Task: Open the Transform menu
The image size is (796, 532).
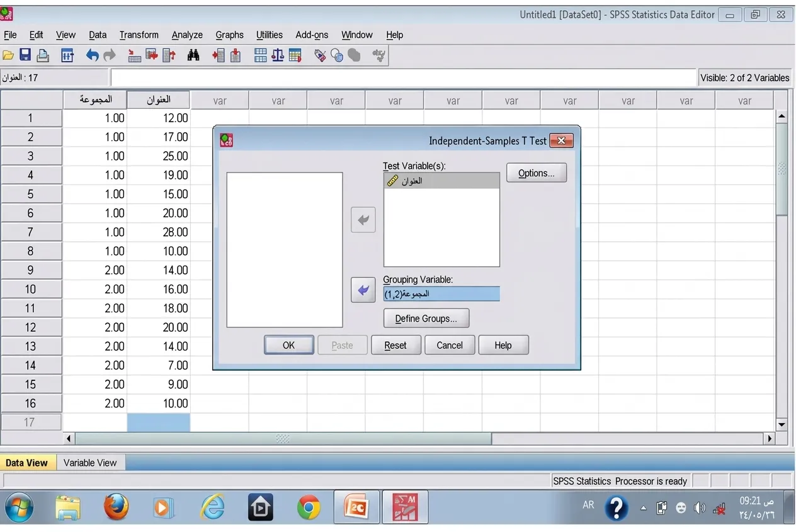Action: click(139, 35)
